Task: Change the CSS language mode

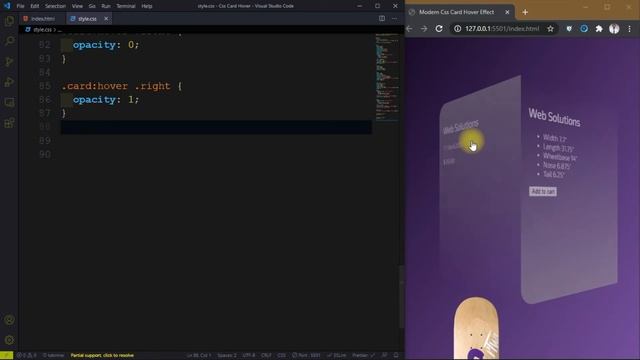Action: point(281,356)
